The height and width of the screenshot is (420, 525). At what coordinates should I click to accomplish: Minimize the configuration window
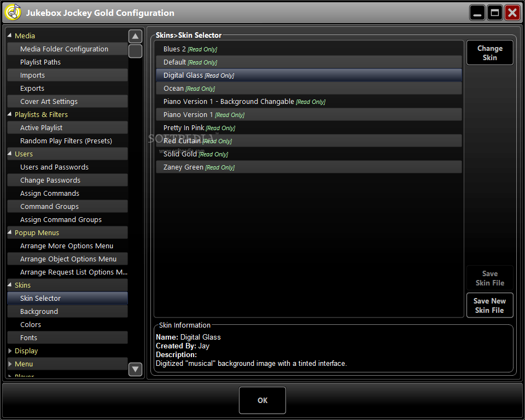pos(477,13)
